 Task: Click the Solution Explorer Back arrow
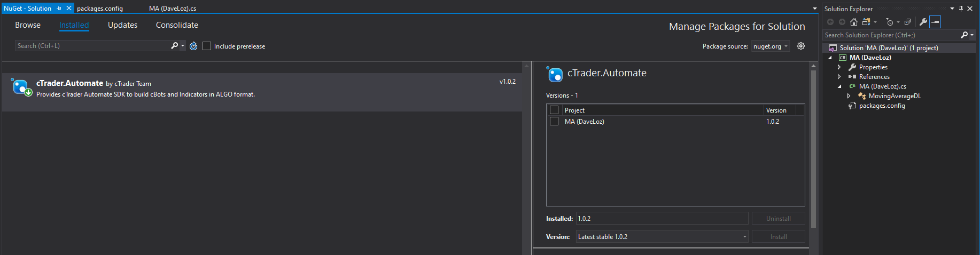pyautogui.click(x=830, y=22)
